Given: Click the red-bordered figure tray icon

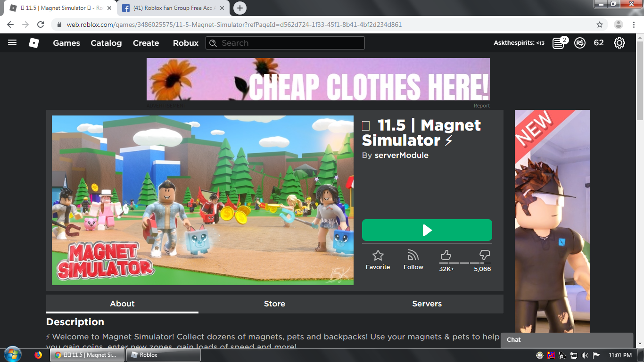Looking at the screenshot, I should coord(551,355).
